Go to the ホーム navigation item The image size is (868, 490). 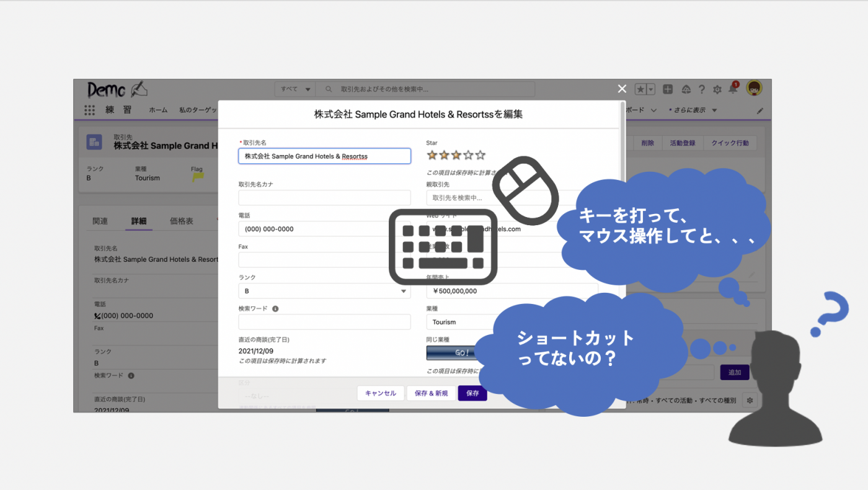click(158, 110)
